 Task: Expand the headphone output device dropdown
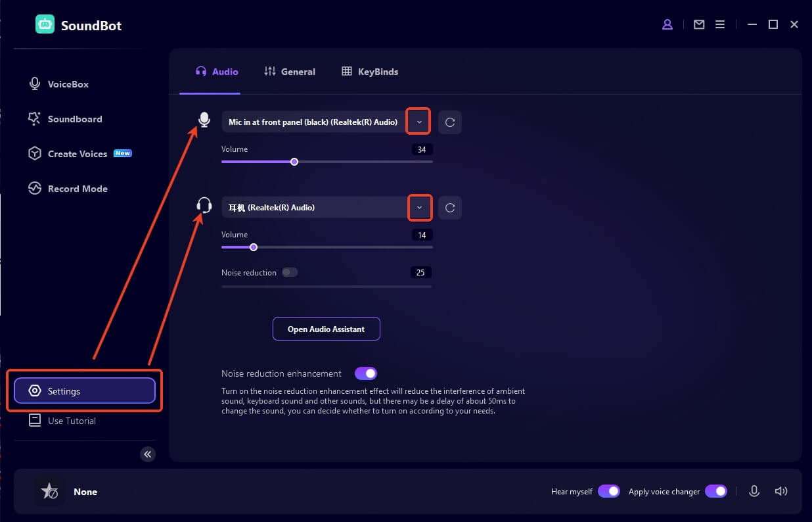[419, 208]
